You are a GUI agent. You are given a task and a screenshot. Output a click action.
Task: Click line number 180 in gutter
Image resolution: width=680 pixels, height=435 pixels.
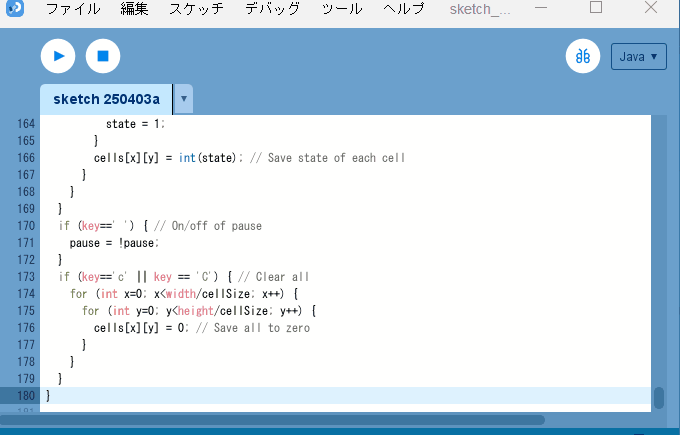click(26, 396)
